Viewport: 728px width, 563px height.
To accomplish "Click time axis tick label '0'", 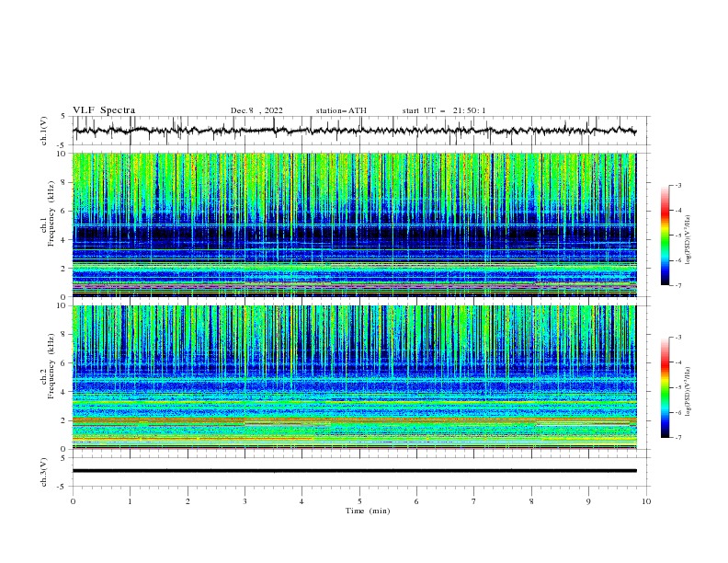I will coord(73,501).
